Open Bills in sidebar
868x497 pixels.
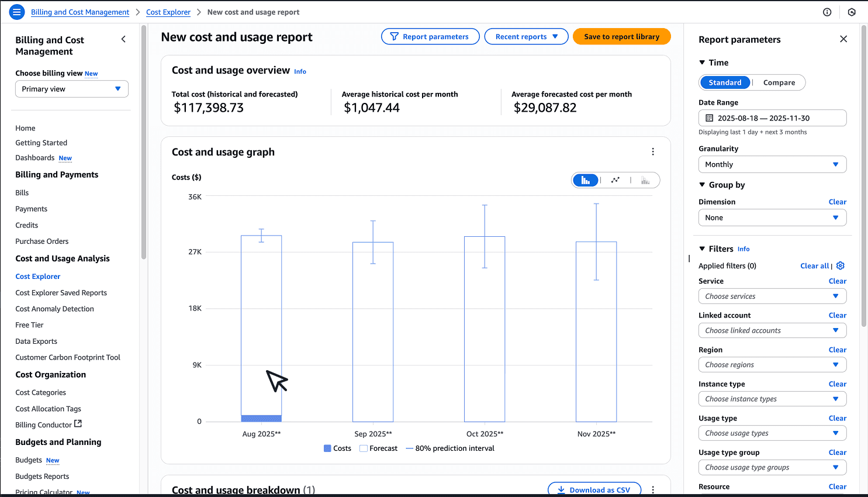coord(22,192)
